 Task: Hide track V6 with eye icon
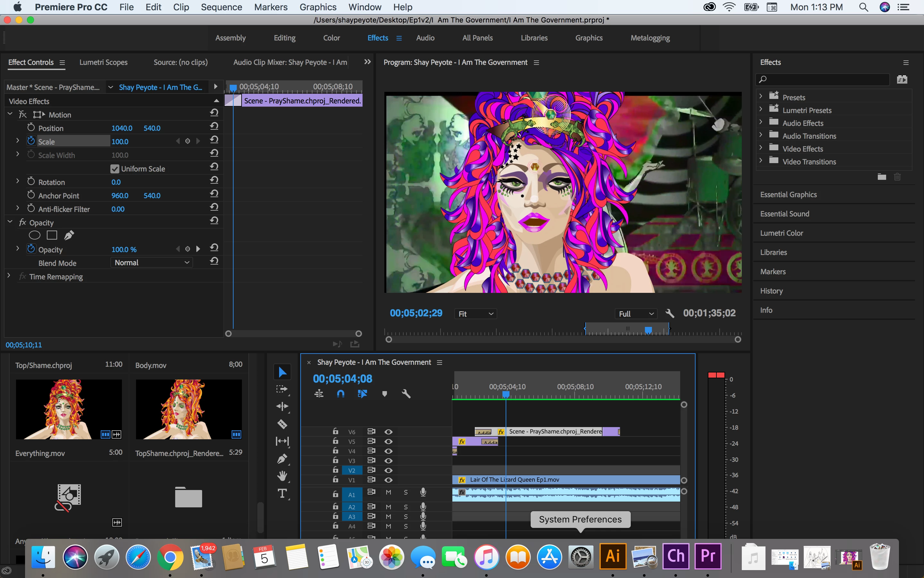[x=388, y=432]
